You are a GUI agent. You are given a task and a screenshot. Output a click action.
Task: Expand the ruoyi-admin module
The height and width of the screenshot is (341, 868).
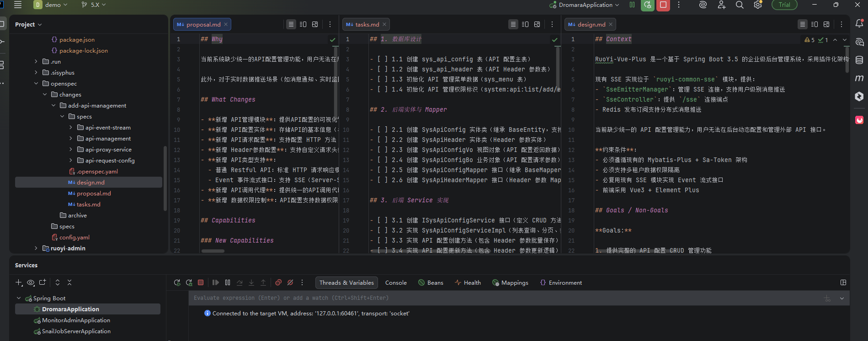point(36,248)
